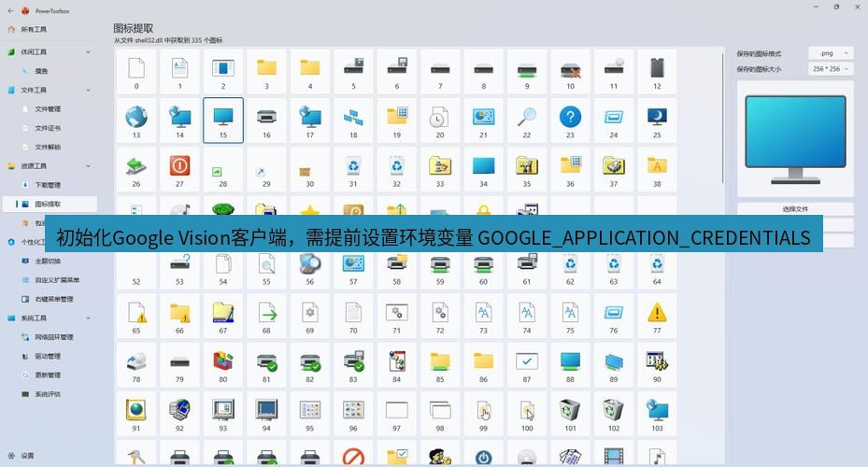The height and width of the screenshot is (467, 868).
Task: Go to 文件管理 in sidebar
Action: coord(49,109)
